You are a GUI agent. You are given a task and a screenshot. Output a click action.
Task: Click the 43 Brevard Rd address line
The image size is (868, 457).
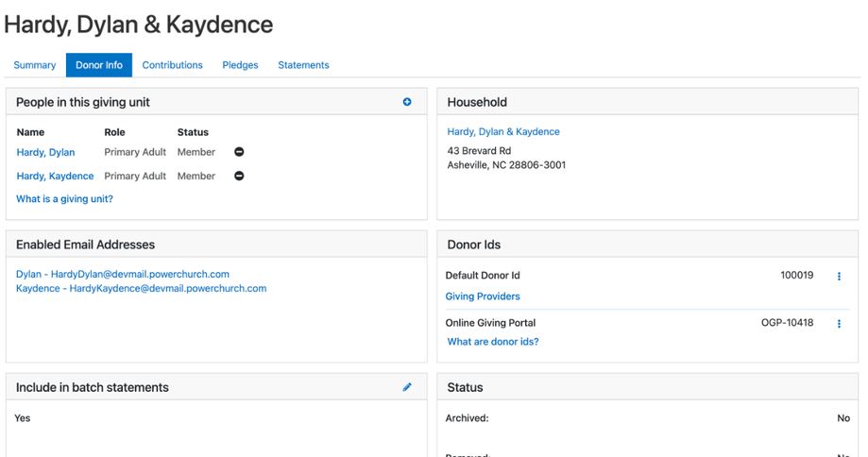pos(479,150)
